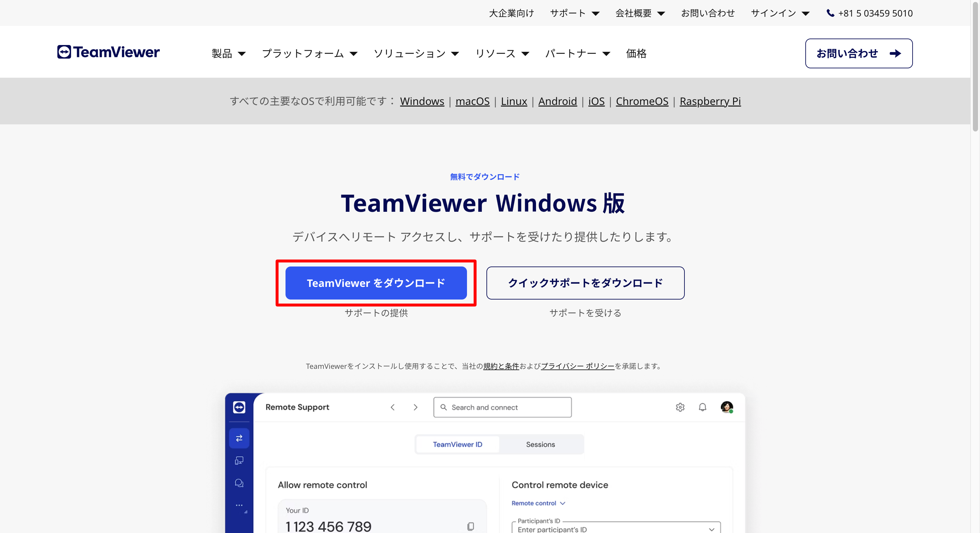The height and width of the screenshot is (533, 980).
Task: Click the chat bubble sidebar icon
Action: click(x=239, y=483)
